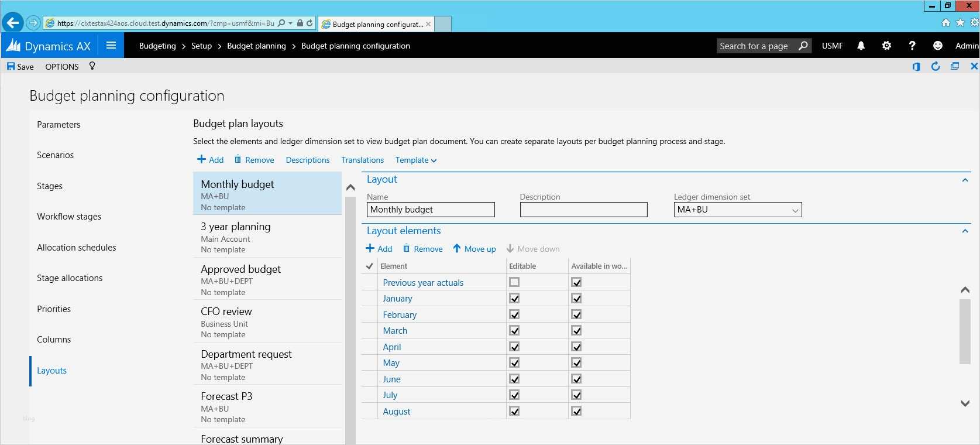980x445 pixels.
Task: Uncheck Editable for January
Action: tap(514, 299)
